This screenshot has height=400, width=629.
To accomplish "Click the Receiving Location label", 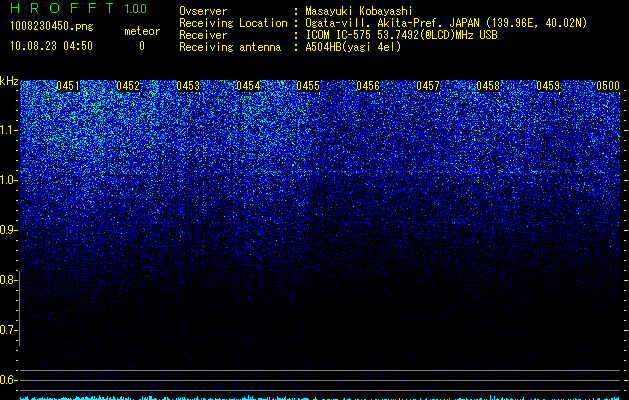I will click(233, 23).
